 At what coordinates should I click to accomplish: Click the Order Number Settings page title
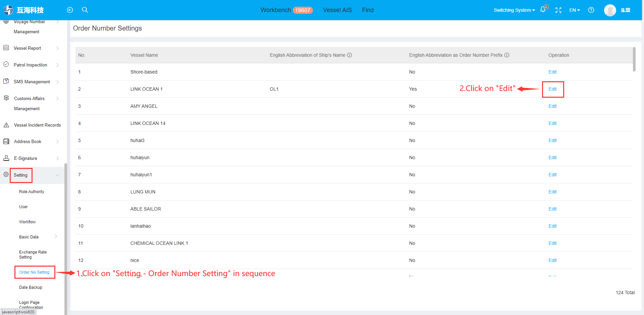pos(107,28)
